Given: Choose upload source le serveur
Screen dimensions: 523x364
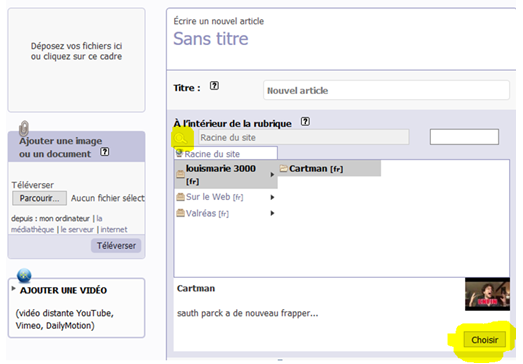Looking at the screenshot, I should 77,230.
